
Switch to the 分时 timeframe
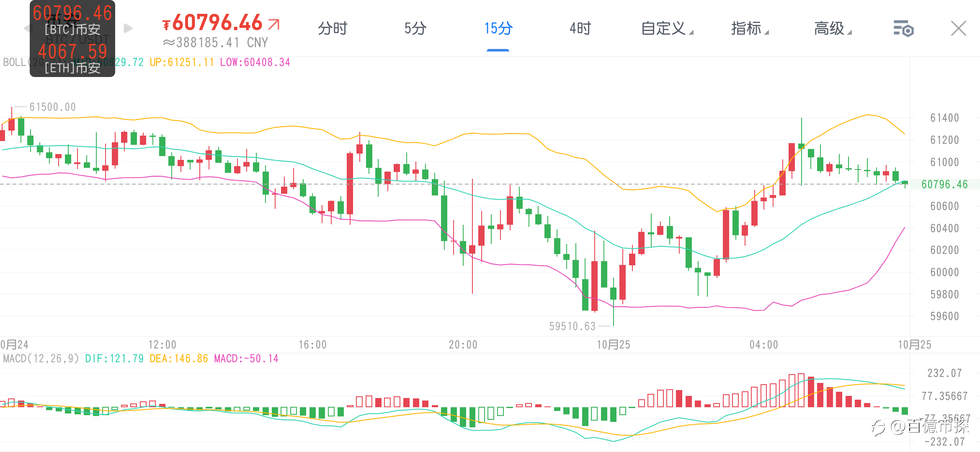[333, 28]
